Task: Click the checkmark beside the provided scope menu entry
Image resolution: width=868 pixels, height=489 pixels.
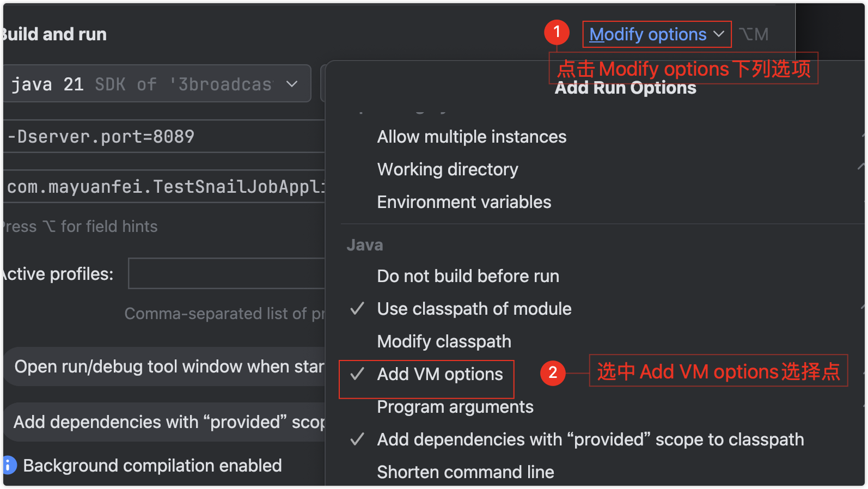Action: pos(357,439)
